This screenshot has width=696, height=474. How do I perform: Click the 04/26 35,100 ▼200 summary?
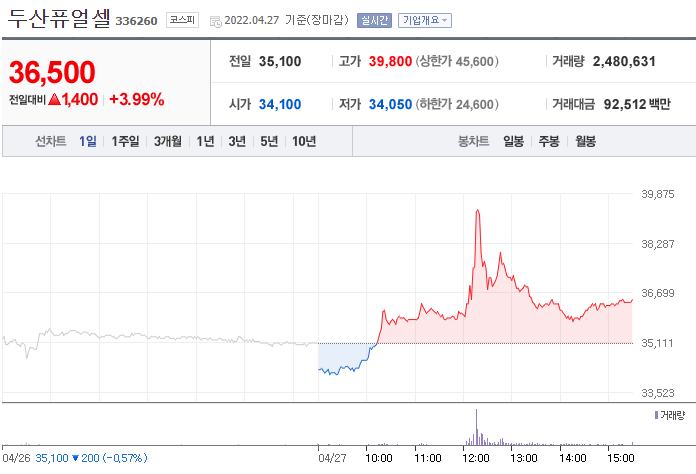tap(75, 458)
